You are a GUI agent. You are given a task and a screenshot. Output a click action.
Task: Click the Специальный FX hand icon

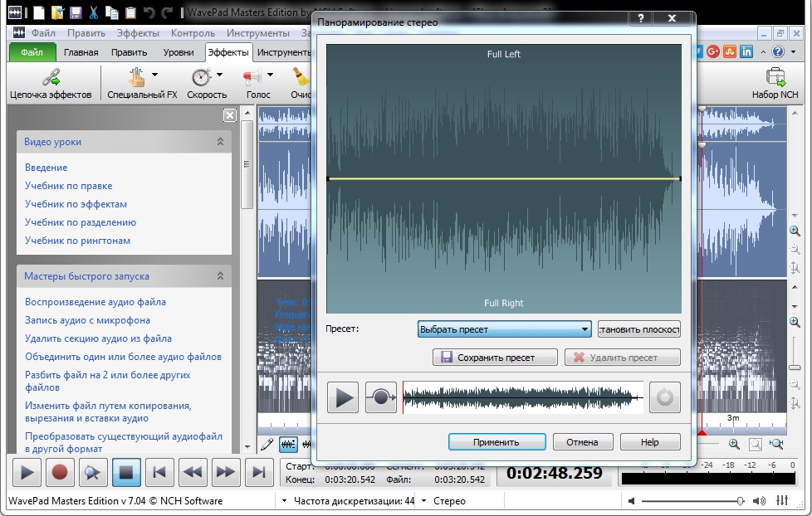point(137,78)
